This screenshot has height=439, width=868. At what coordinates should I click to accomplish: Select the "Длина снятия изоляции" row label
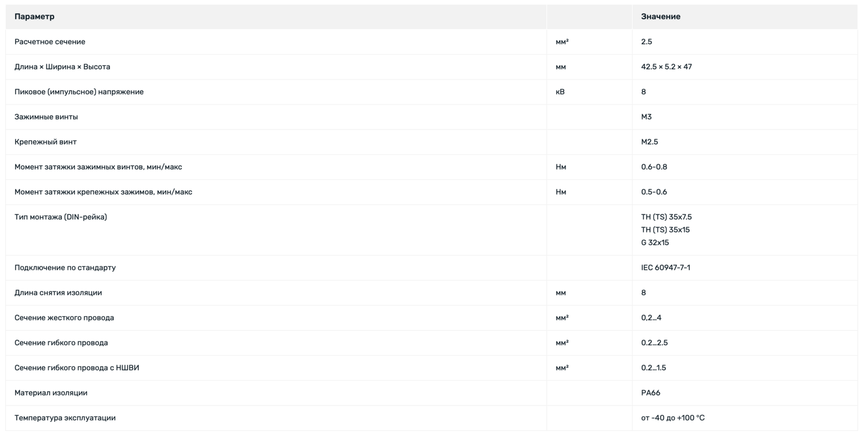click(x=58, y=293)
